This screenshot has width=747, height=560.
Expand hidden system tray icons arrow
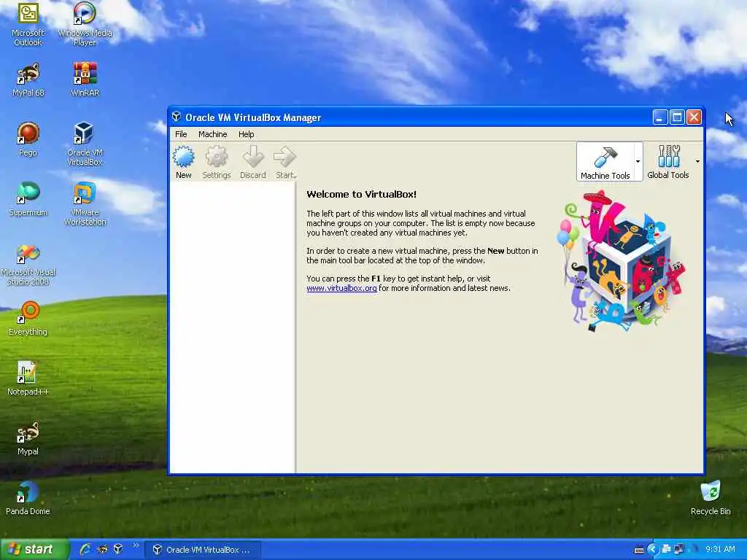pos(652,550)
